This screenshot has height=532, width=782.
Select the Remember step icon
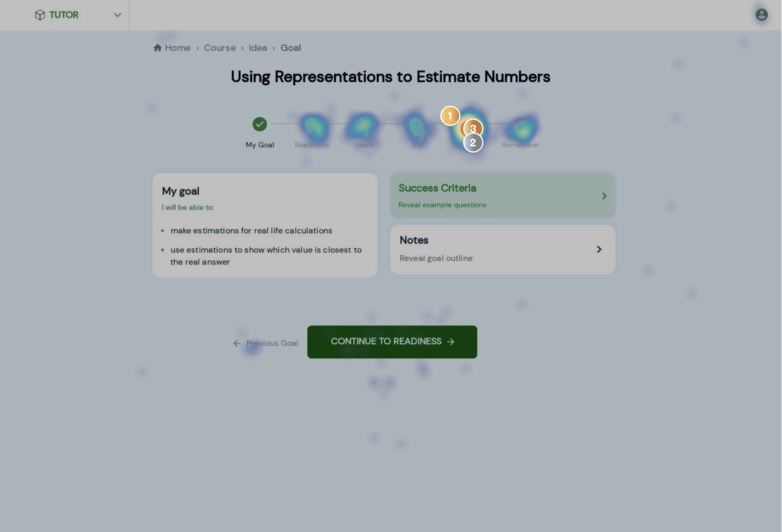pyautogui.click(x=521, y=124)
